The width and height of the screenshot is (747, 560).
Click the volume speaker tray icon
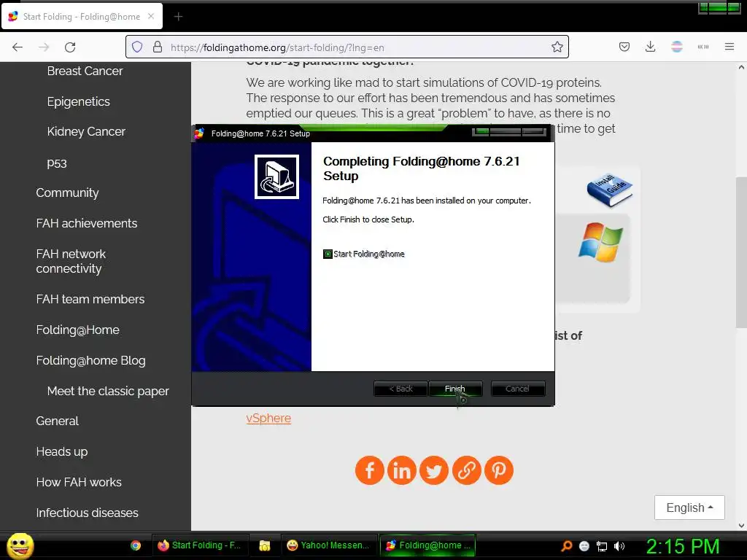[619, 546]
